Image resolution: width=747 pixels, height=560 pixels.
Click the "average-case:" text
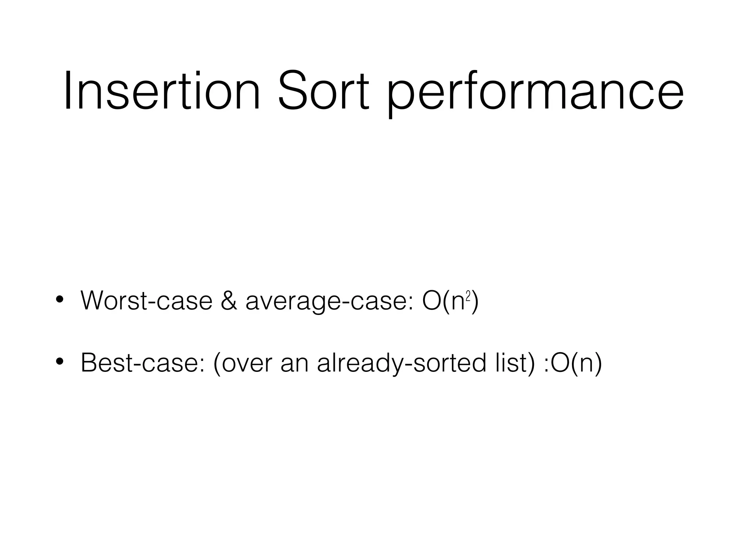pos(329,303)
